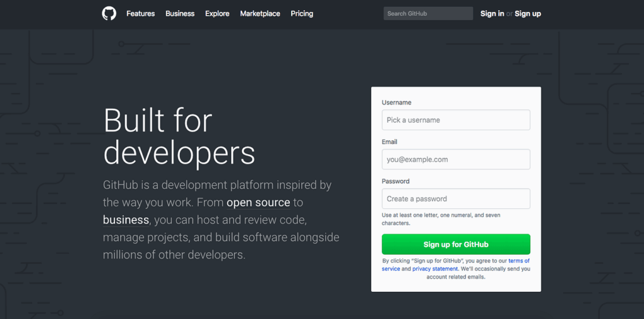This screenshot has width=644, height=319.
Task: Click Sign up in the header
Action: (528, 14)
